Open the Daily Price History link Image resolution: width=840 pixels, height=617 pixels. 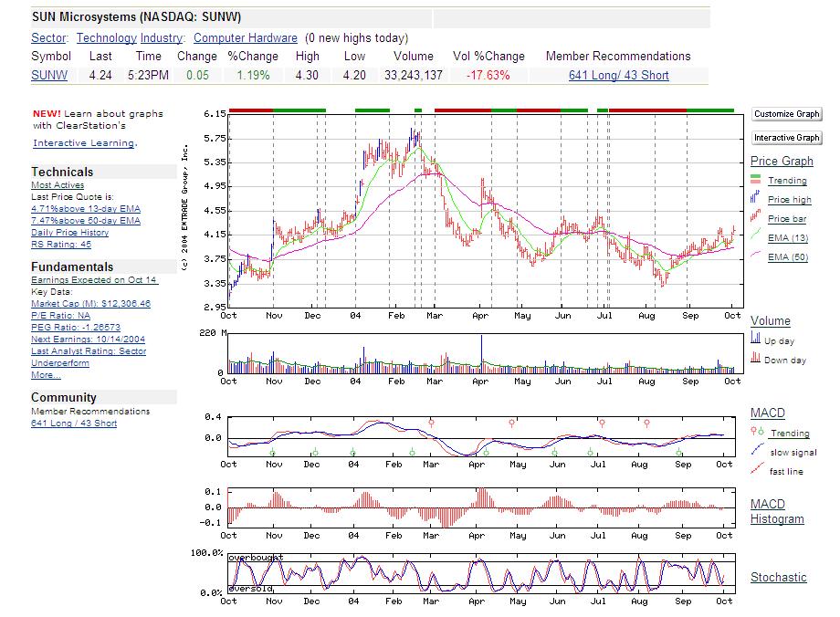(x=69, y=232)
